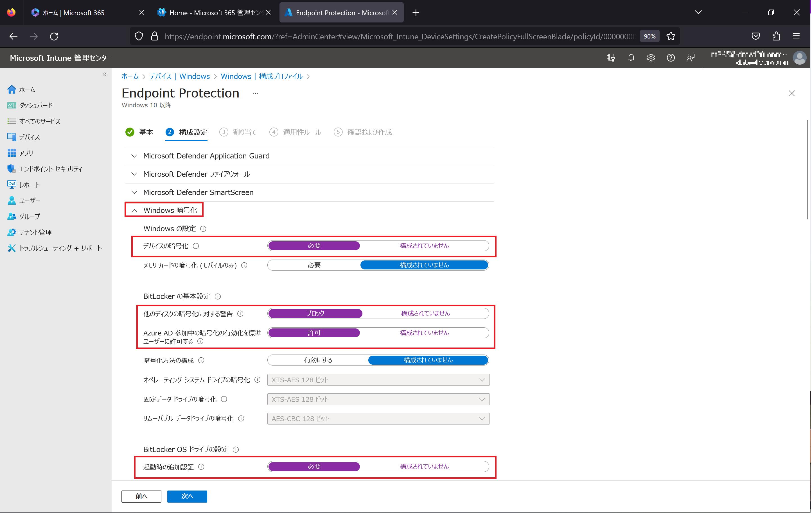This screenshot has width=812, height=513.
Task: Click the 90% zoom level indicator
Action: 649,36
